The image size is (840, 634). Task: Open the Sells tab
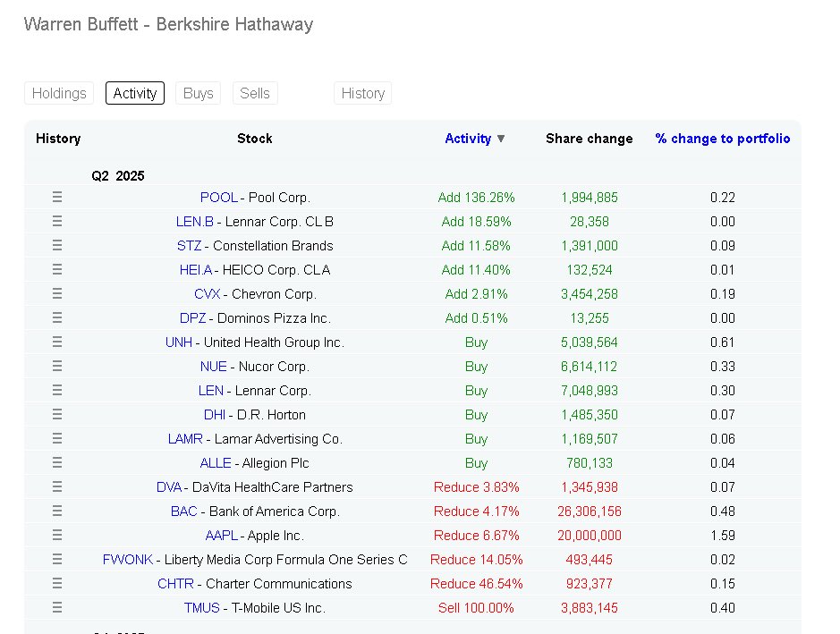[255, 93]
